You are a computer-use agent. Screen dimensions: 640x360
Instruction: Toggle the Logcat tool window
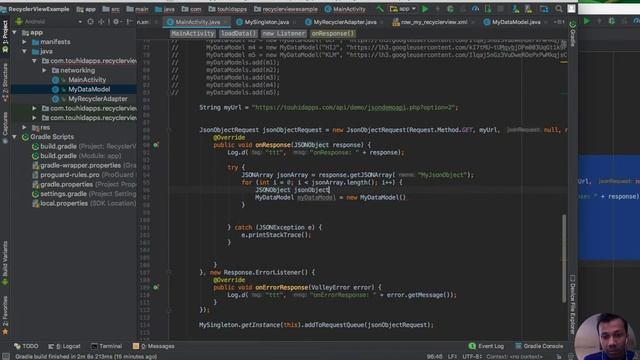click(64, 346)
